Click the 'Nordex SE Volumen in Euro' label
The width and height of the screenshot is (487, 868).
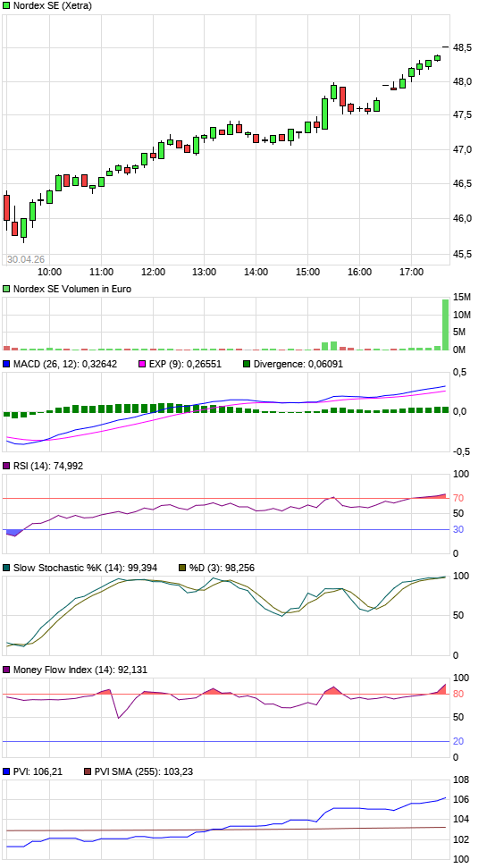72,289
